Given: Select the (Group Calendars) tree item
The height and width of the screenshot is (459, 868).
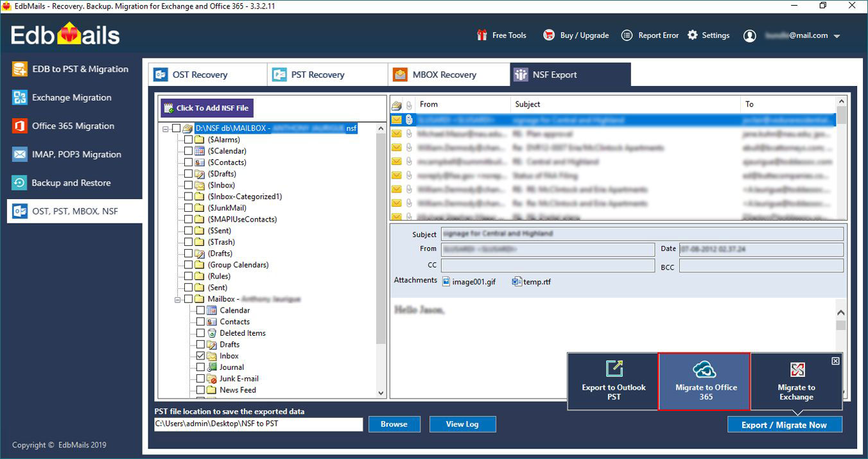Looking at the screenshot, I should click(x=238, y=264).
